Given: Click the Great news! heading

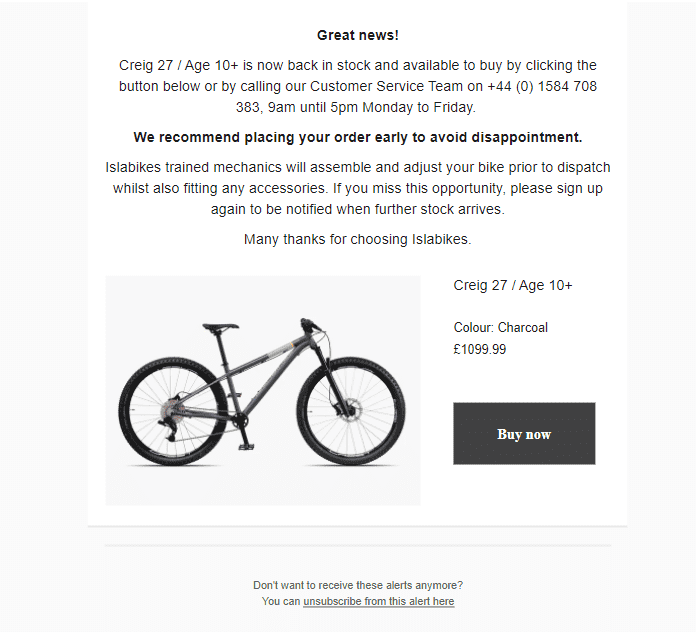Looking at the screenshot, I should point(357,35).
